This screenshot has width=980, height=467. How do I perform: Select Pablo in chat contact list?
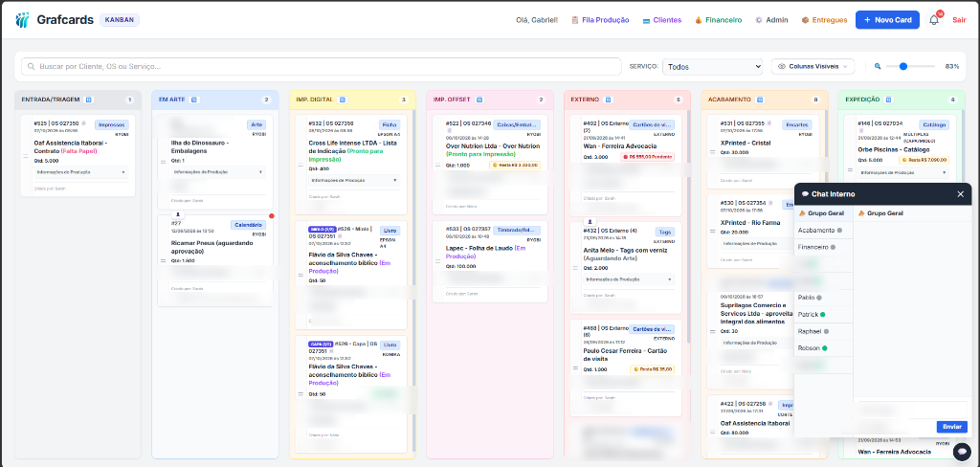tap(823, 298)
